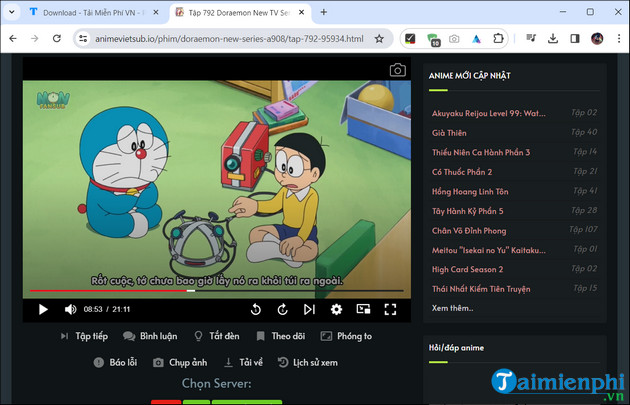Click the address bar URL

click(229, 39)
